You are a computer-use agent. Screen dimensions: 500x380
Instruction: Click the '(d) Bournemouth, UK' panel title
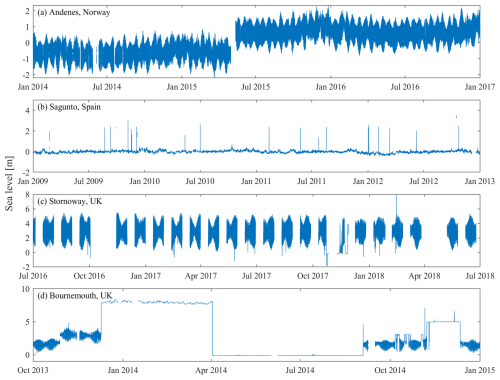75,296
